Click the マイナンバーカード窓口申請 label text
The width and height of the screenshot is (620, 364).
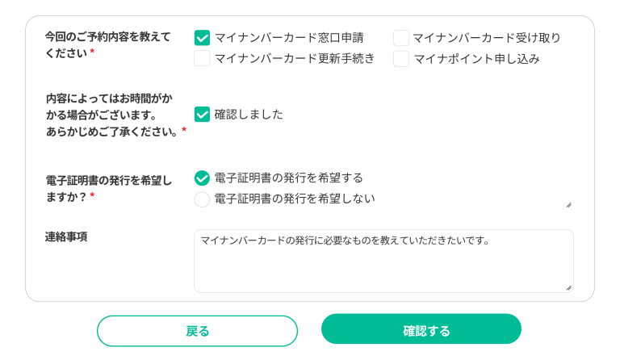tap(288, 38)
